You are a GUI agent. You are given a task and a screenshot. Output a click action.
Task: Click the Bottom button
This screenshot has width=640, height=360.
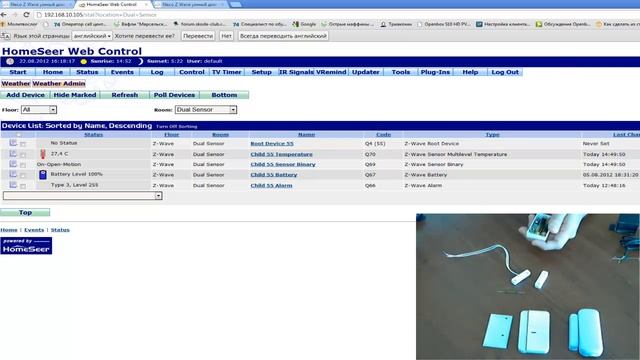(x=224, y=95)
